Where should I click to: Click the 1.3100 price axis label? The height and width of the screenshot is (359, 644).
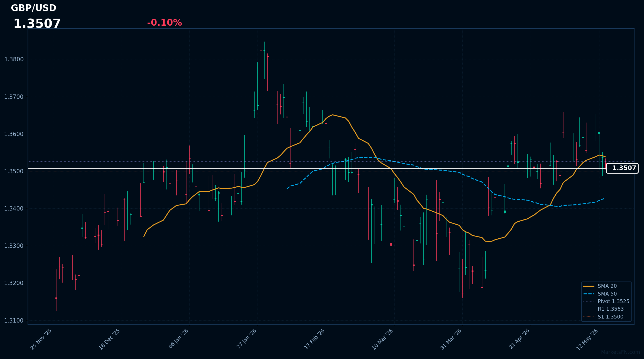pyautogui.click(x=14, y=321)
